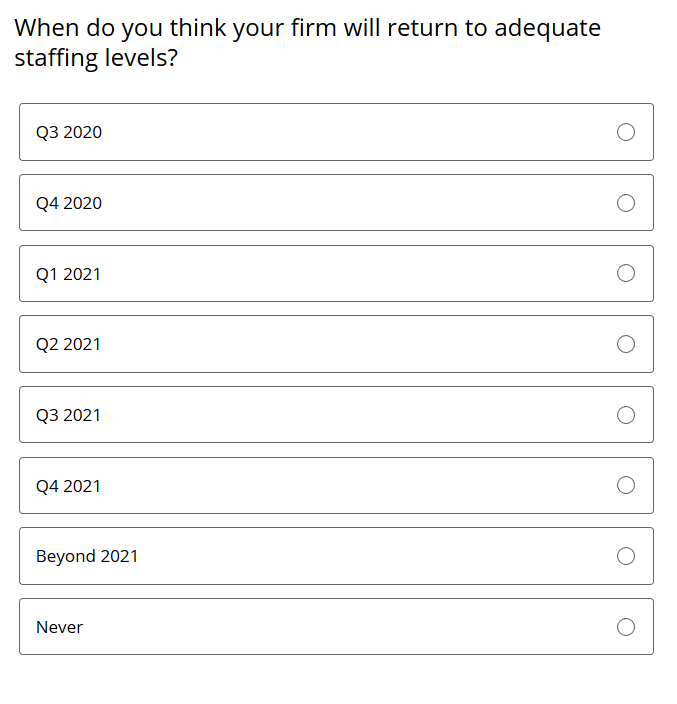This screenshot has height=704, width=677.
Task: Choose the Beyond 2021 radio button
Action: pos(626,556)
